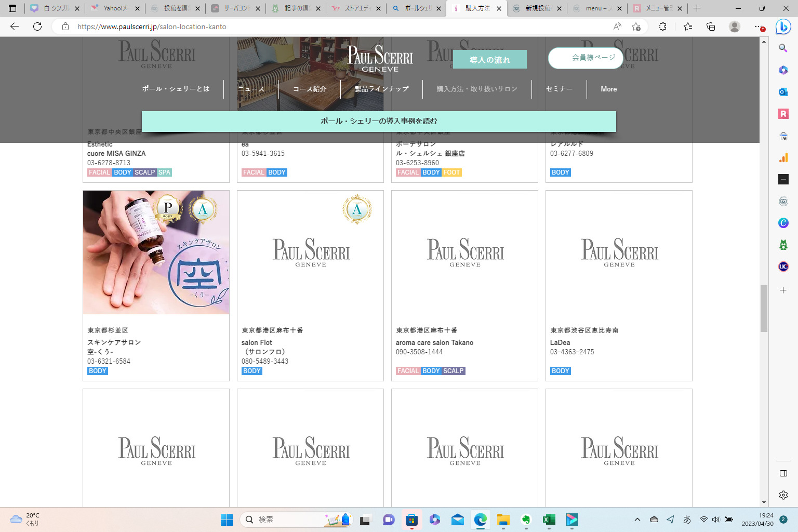Click the page vertical scrollbar thumb
The width and height of the screenshot is (798, 532).
point(764,308)
